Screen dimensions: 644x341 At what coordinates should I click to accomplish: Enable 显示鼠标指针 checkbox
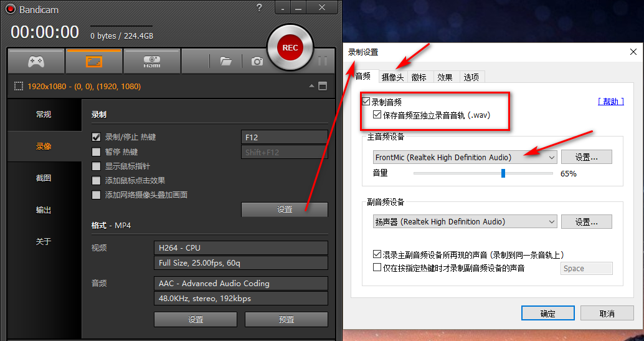point(96,166)
